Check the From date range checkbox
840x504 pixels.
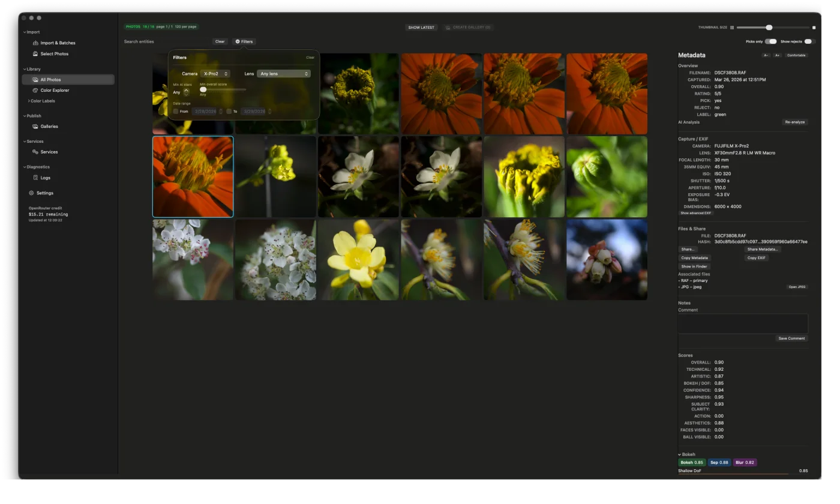click(176, 111)
